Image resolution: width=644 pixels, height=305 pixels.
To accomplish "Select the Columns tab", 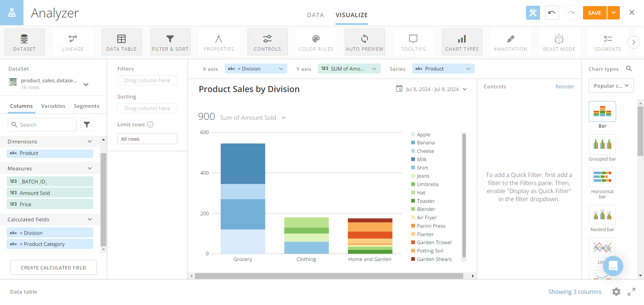I will click(x=21, y=106).
